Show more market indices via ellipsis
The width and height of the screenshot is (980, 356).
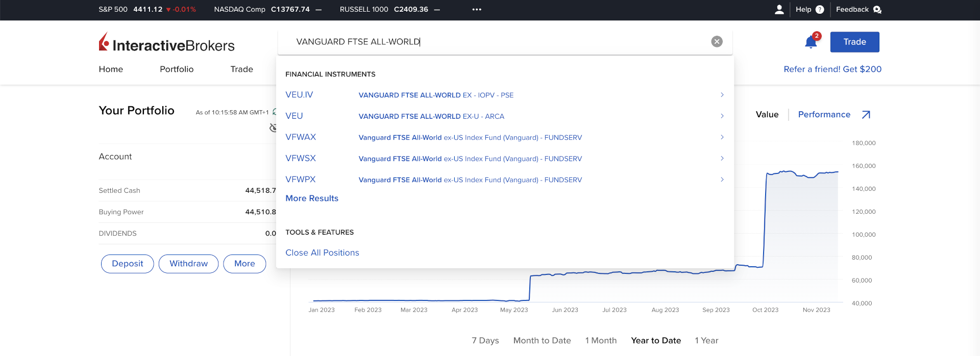click(477, 10)
